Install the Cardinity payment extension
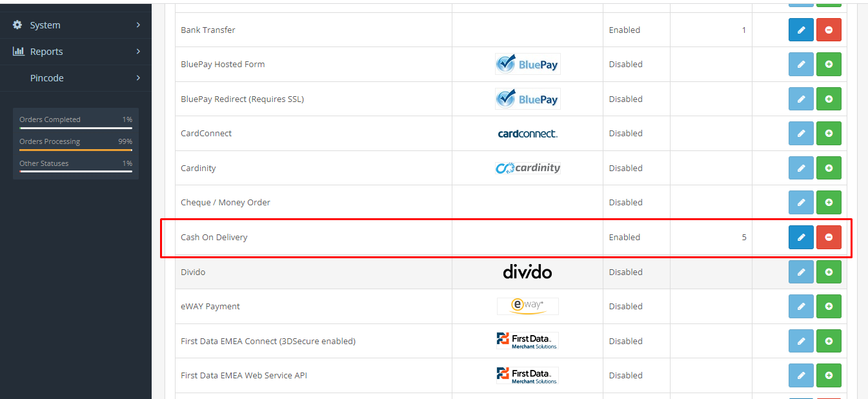 [829, 168]
